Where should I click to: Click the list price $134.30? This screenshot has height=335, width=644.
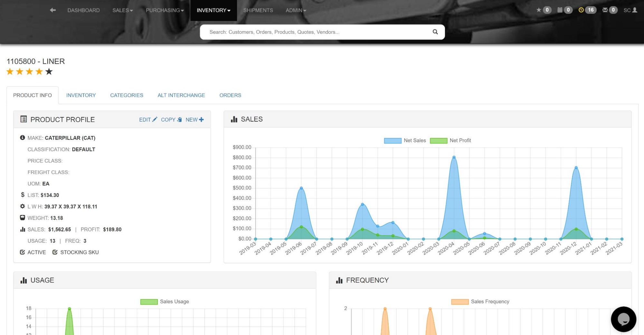(50, 195)
